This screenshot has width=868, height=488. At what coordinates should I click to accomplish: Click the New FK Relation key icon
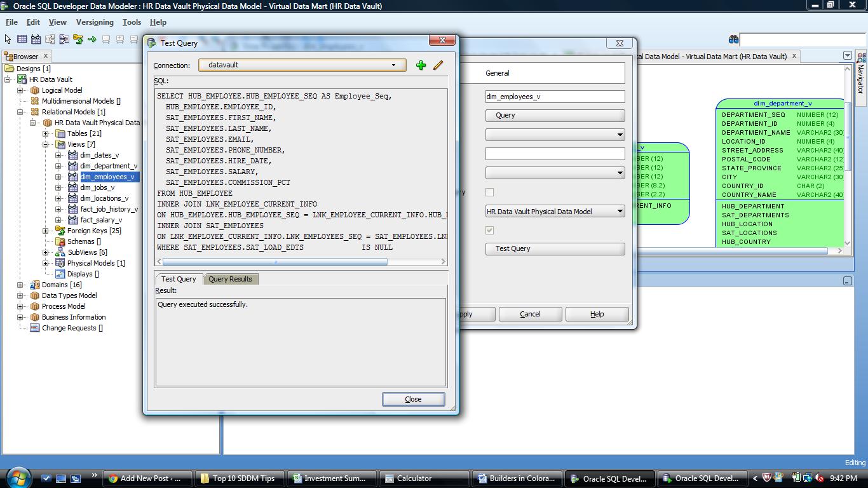pyautogui.click(x=78, y=39)
